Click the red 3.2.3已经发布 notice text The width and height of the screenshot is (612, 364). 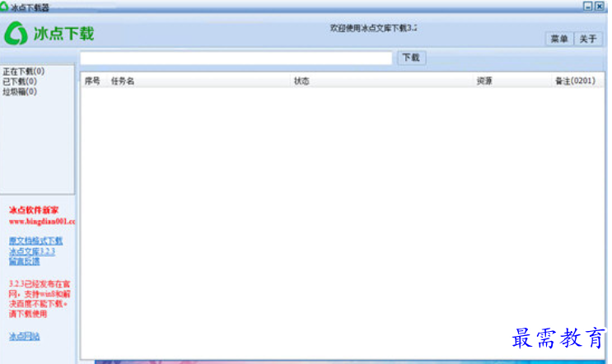click(39, 299)
